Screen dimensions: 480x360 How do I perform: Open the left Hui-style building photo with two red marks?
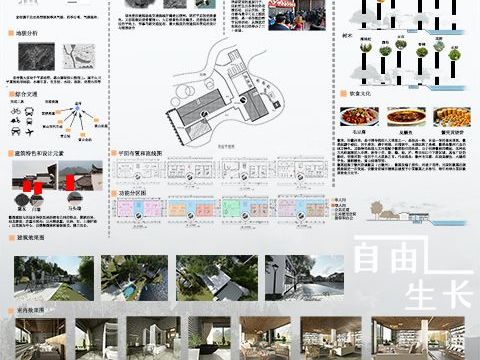point(34,176)
